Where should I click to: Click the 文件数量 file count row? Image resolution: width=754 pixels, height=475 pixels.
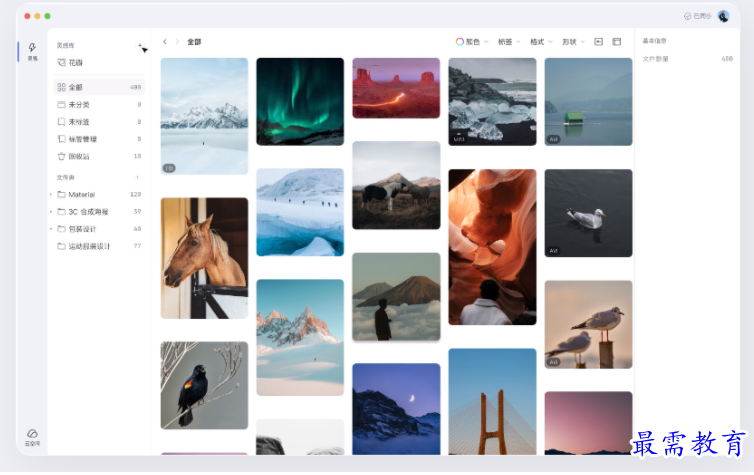(687, 59)
